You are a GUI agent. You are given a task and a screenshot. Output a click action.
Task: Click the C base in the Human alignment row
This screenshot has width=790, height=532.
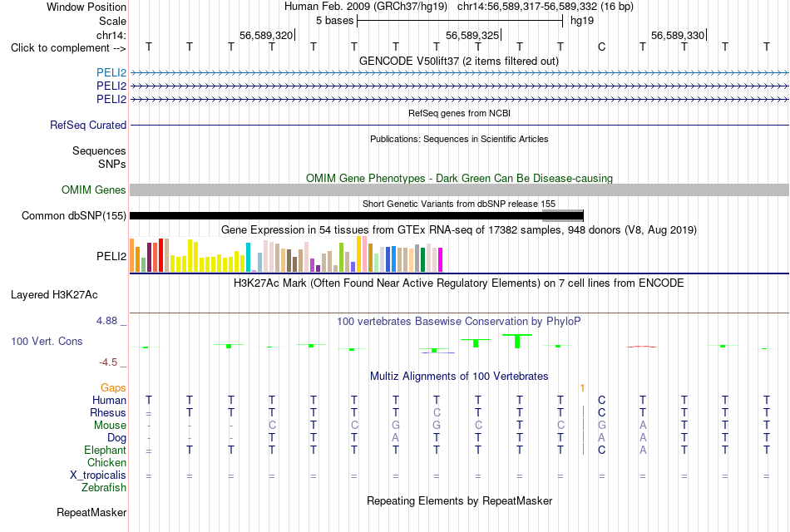pos(601,401)
